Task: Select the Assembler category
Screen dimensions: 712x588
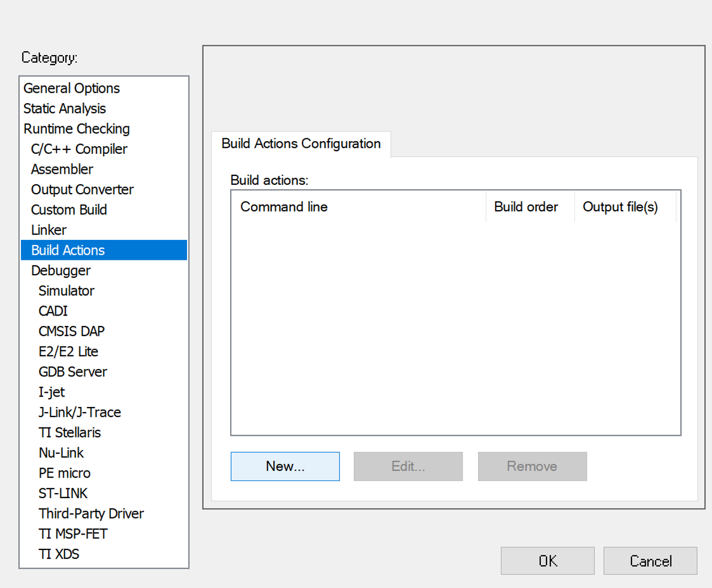Action: [62, 169]
